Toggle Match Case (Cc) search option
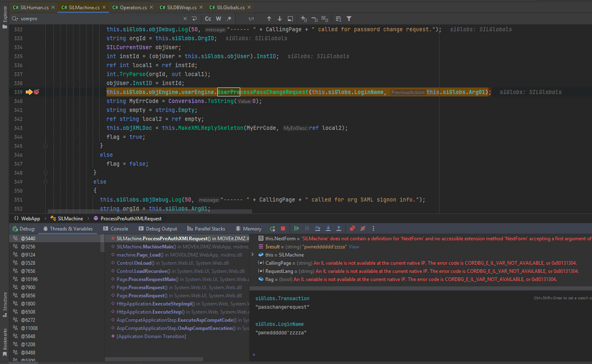This screenshot has height=364, width=592. point(208,19)
